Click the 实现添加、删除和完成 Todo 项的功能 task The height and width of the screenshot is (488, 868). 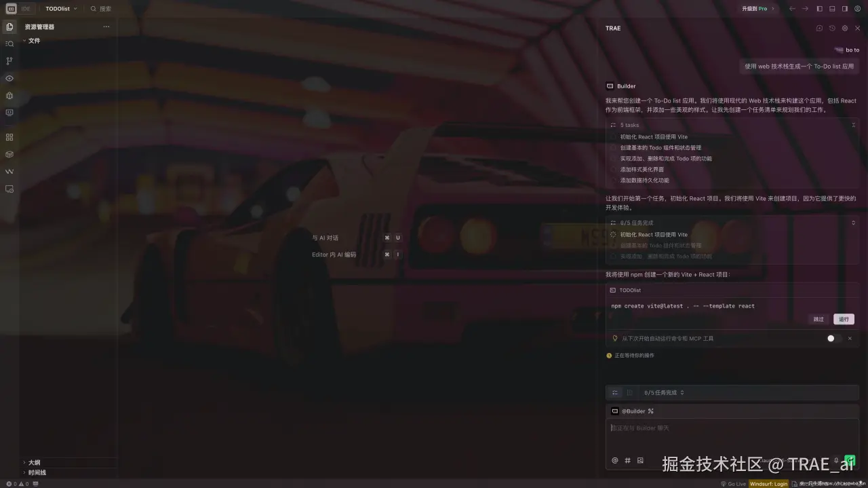click(x=666, y=158)
